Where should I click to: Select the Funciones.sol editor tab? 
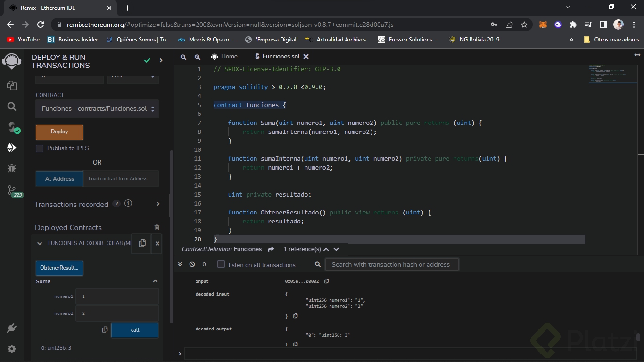click(281, 57)
